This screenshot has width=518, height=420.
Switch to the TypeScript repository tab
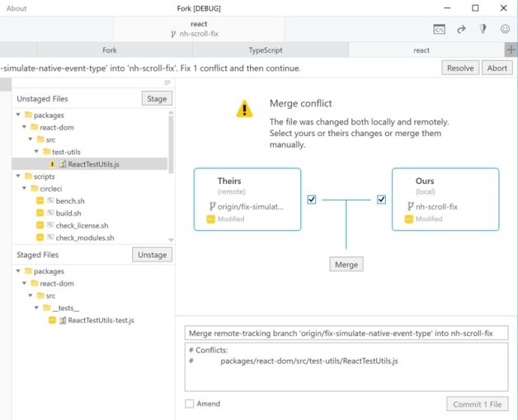[x=261, y=50]
